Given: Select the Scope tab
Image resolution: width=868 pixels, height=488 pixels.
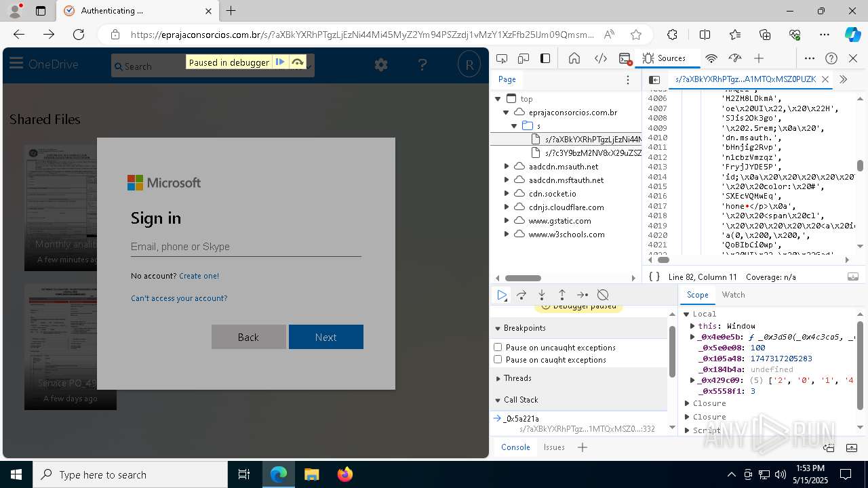Looking at the screenshot, I should pyautogui.click(x=697, y=295).
